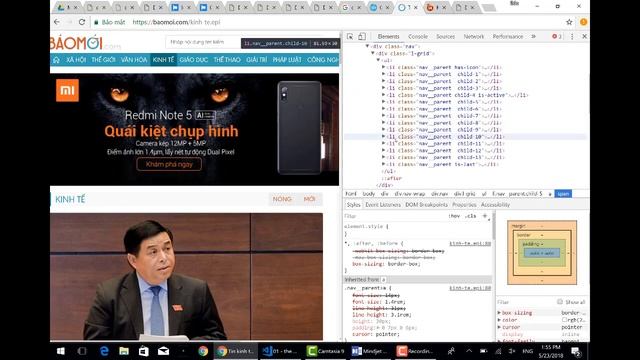
Task: Click the Khám phá ngay ad button
Action: pos(169,164)
